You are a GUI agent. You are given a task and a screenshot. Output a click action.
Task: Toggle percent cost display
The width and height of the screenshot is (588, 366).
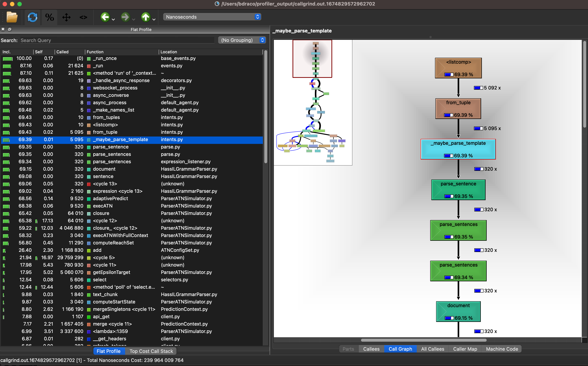click(x=49, y=17)
